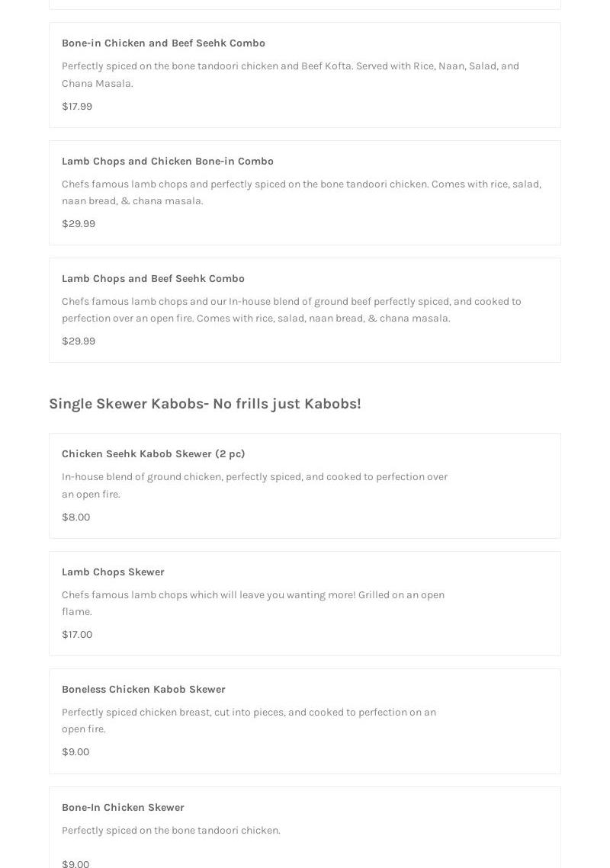
Task: Click description mentioning Beef Kofta and Chana Masala
Action: (x=291, y=75)
